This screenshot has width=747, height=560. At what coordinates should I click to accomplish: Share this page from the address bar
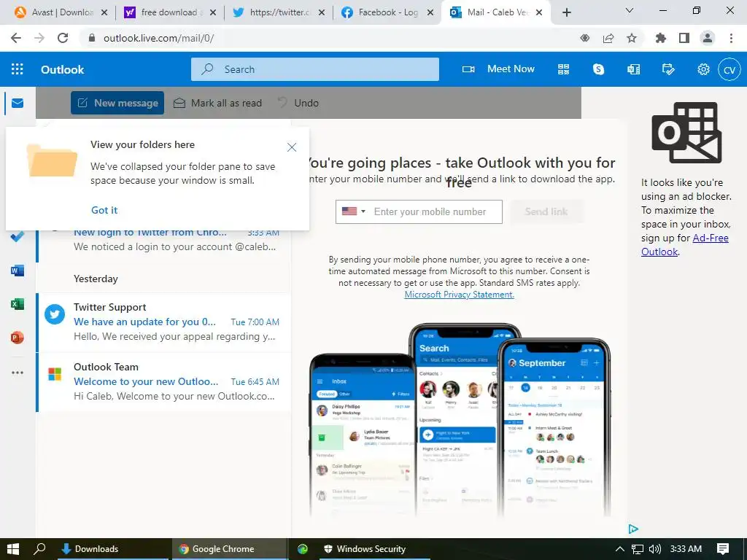click(x=608, y=38)
